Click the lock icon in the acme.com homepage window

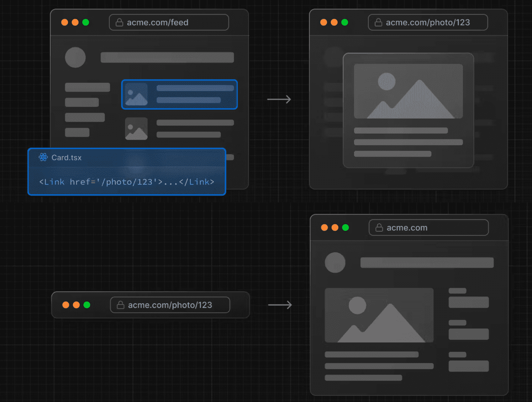click(x=379, y=228)
